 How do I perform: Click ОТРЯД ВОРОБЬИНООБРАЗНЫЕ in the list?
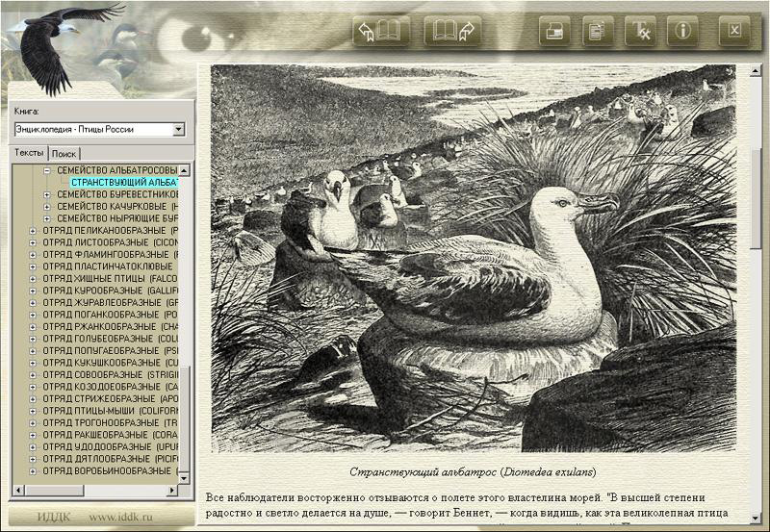point(106,470)
